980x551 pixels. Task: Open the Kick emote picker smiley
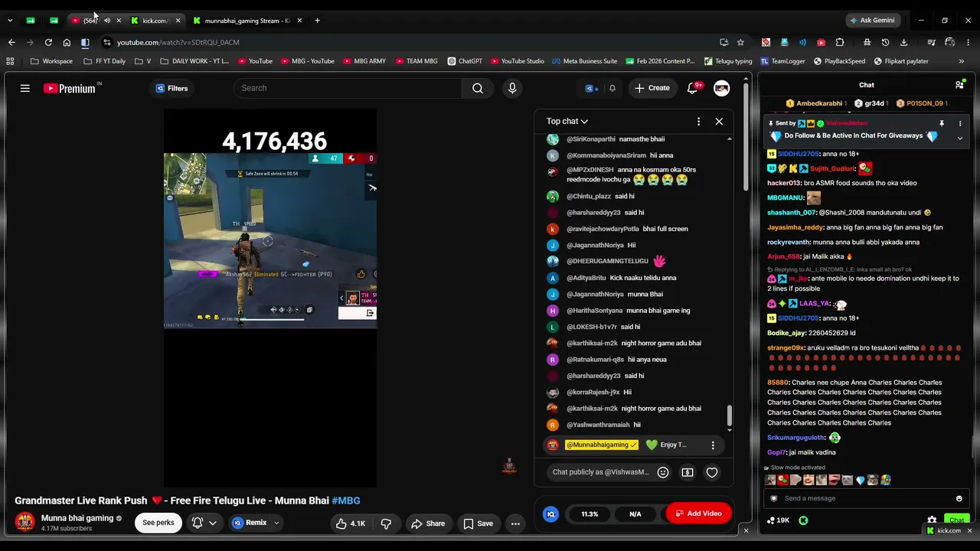tap(959, 498)
